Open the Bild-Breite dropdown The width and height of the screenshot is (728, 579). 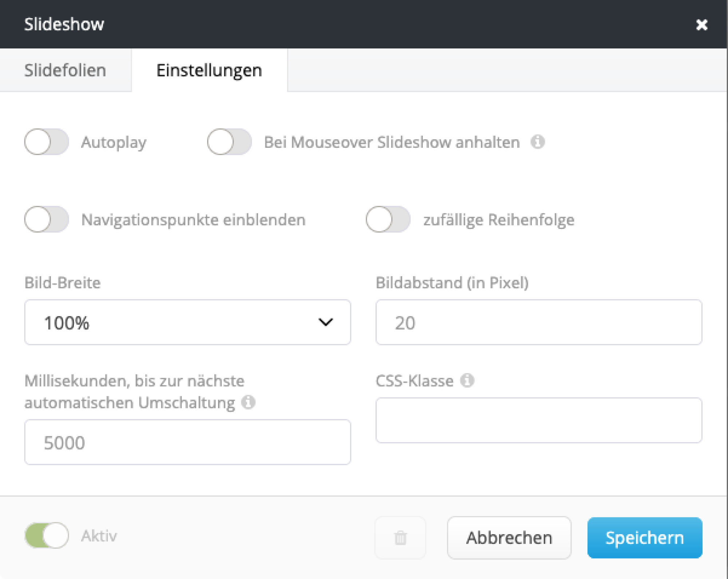point(187,322)
